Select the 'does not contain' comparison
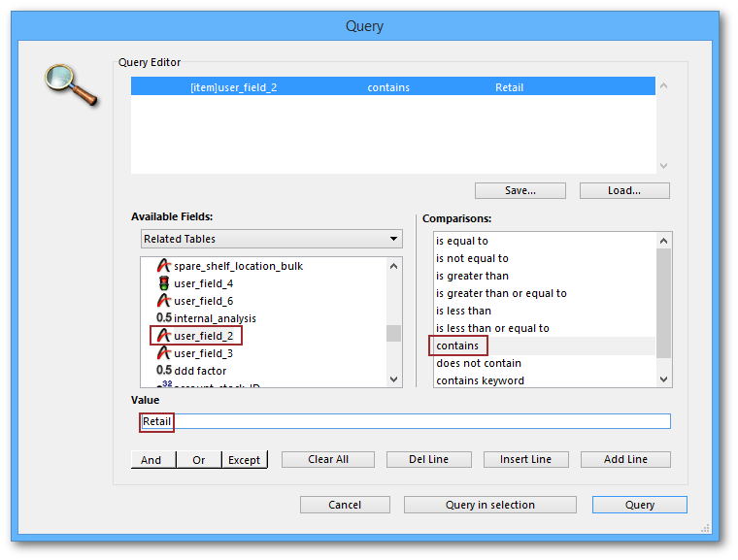Image resolution: width=738 pixels, height=560 pixels. (x=479, y=363)
